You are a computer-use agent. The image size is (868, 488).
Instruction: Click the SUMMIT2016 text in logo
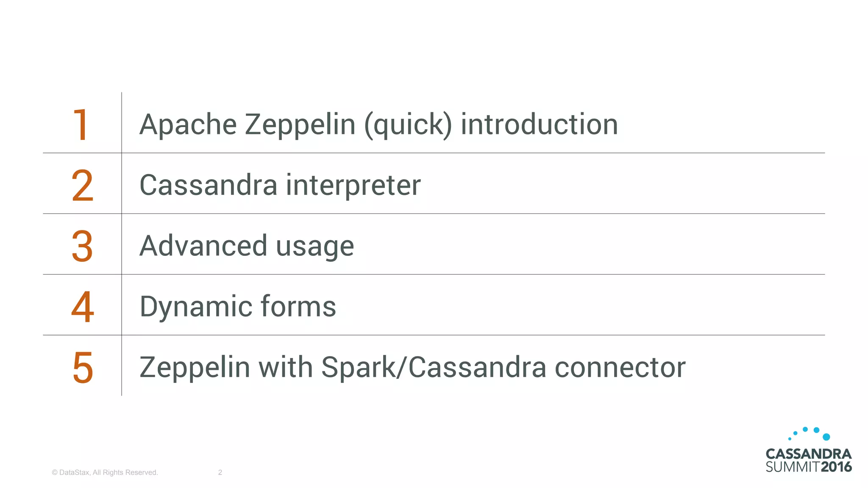click(x=808, y=467)
